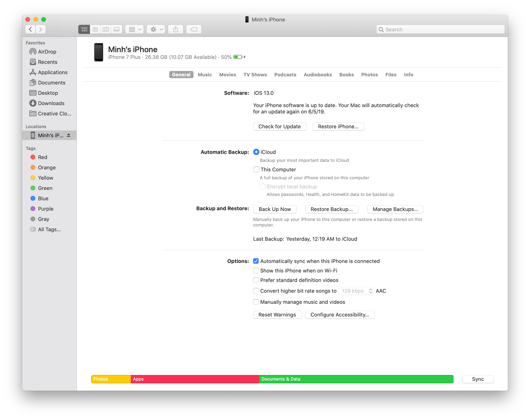Click Restore Backup button
This screenshot has width=530, height=420.
332,209
